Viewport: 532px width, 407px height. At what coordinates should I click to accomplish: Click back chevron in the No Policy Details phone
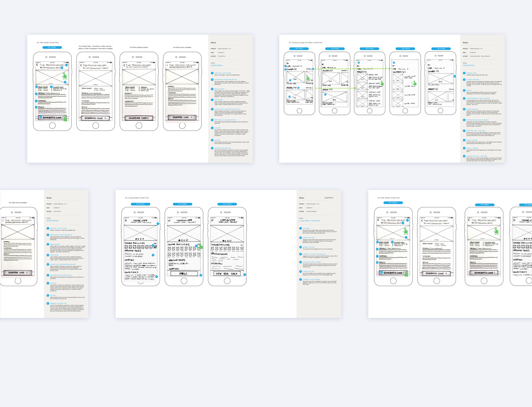click(125, 65)
